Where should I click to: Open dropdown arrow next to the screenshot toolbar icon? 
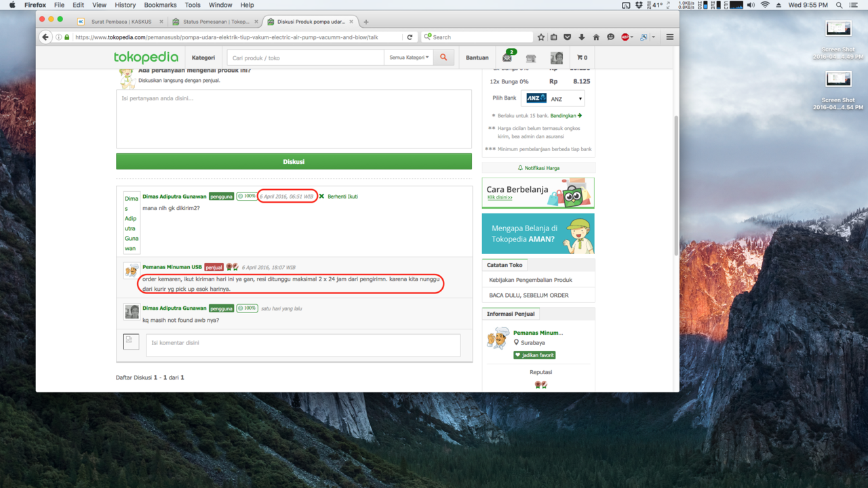653,37
